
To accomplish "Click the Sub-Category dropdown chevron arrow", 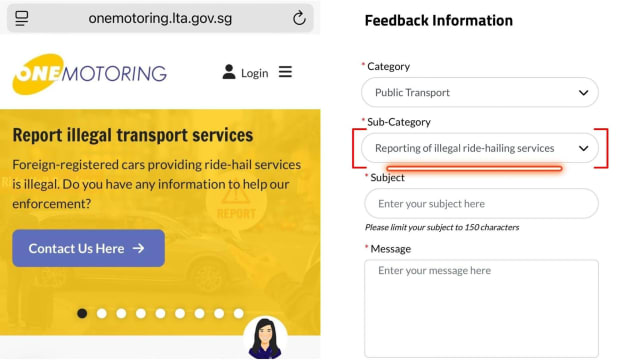I will [x=584, y=148].
